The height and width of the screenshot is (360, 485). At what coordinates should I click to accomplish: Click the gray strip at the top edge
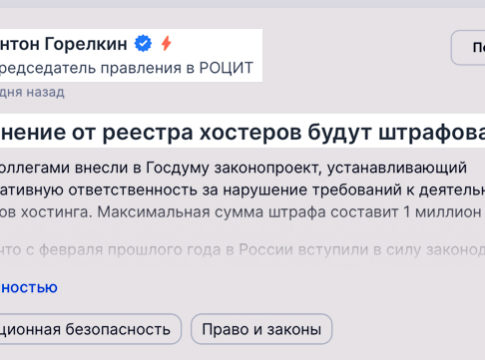[x=242, y=4]
